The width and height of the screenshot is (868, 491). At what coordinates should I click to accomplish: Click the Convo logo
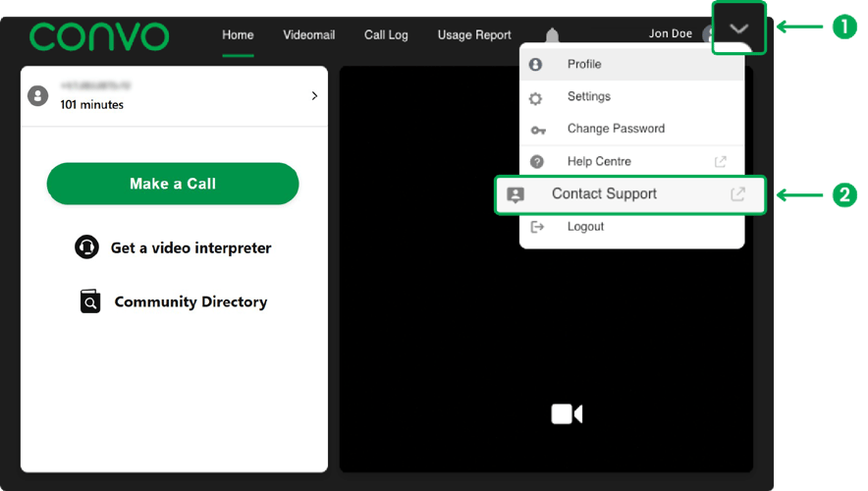99,36
